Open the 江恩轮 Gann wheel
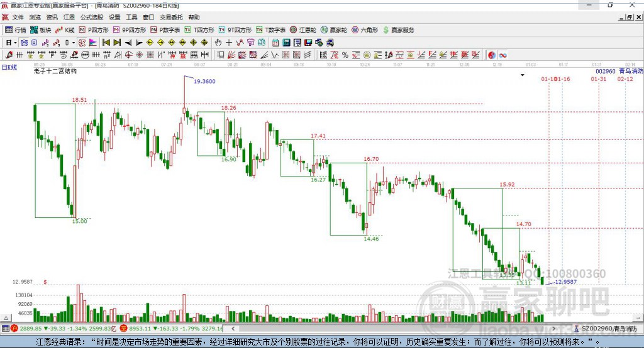 tap(303, 30)
